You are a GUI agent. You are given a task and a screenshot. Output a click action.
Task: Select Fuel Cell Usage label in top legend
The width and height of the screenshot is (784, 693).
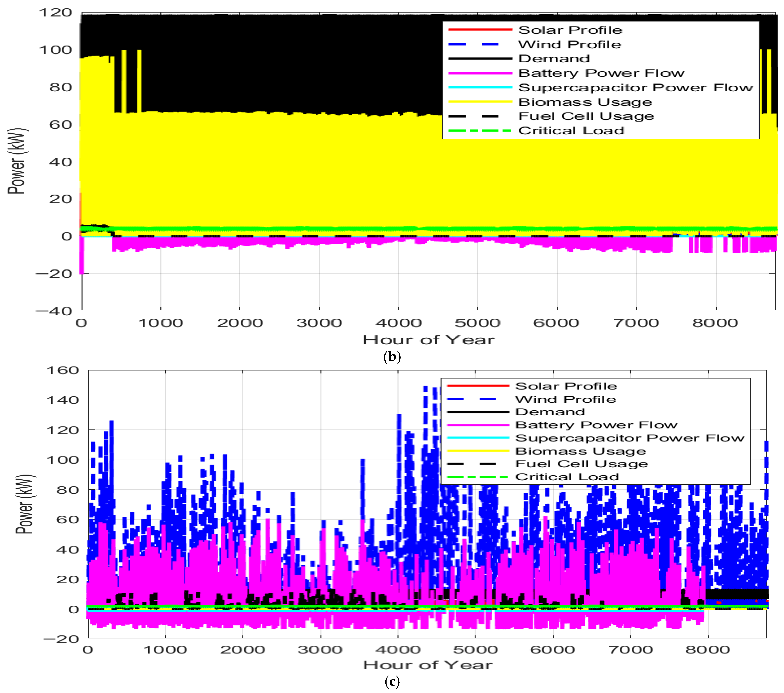[x=587, y=116]
